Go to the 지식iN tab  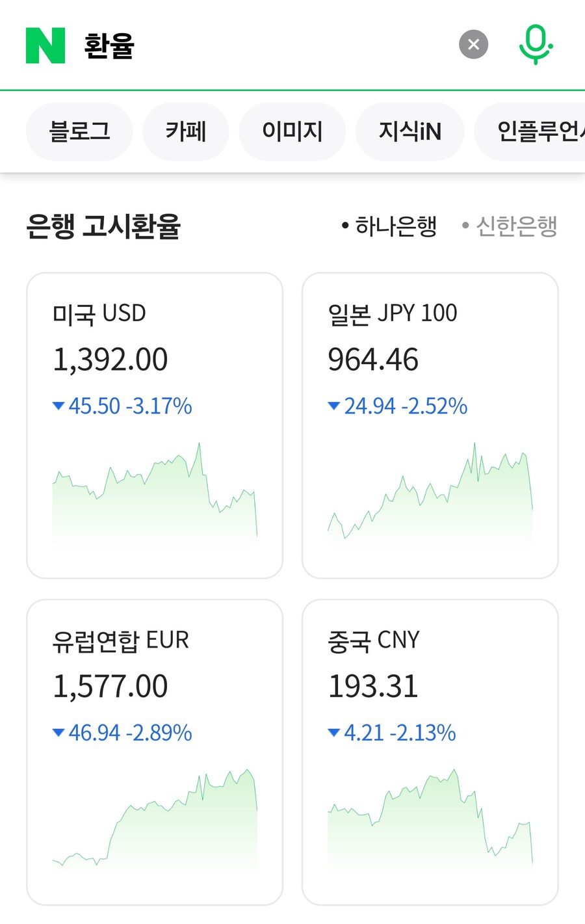click(409, 131)
